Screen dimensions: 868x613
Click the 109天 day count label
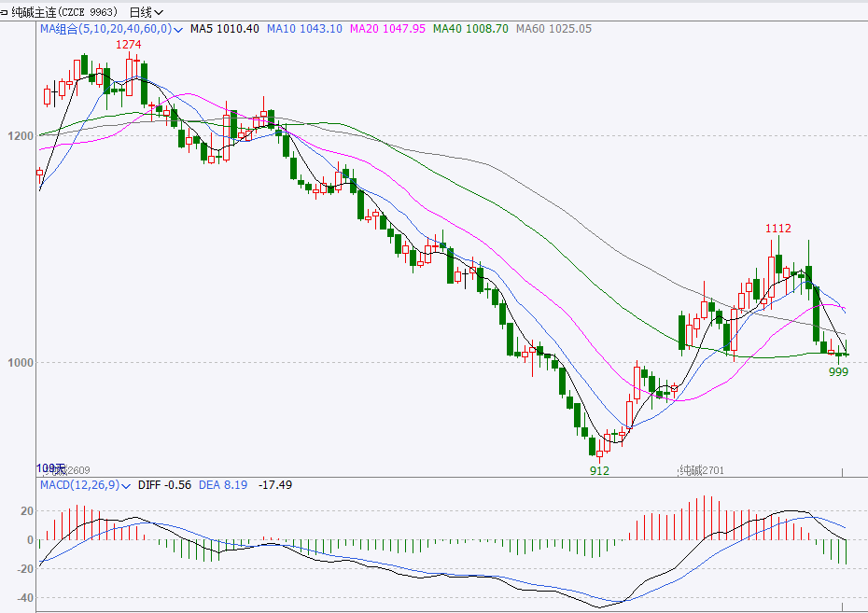(51, 468)
